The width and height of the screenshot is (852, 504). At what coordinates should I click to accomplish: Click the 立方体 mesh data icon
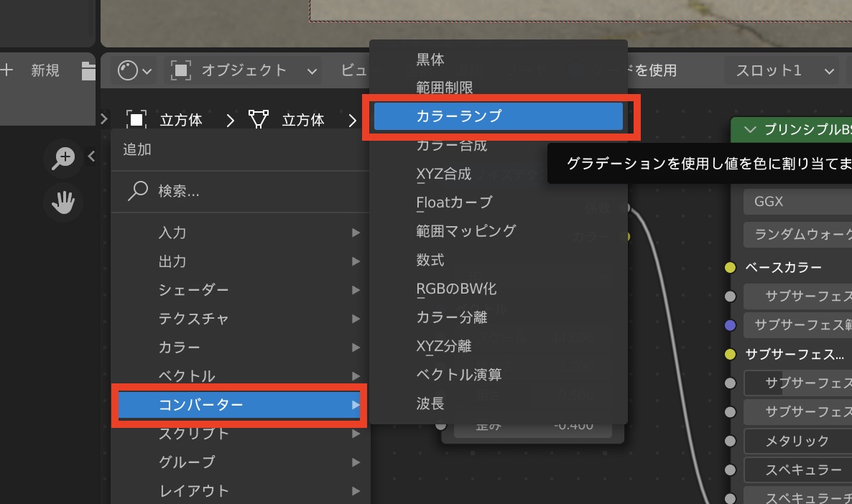pyautogui.click(x=259, y=119)
